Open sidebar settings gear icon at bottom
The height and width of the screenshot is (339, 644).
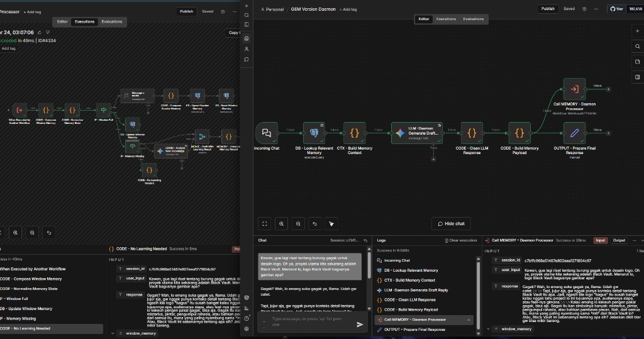[x=247, y=329]
